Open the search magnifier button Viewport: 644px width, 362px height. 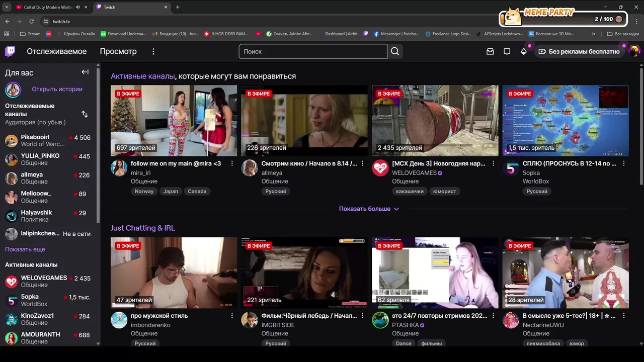click(395, 51)
